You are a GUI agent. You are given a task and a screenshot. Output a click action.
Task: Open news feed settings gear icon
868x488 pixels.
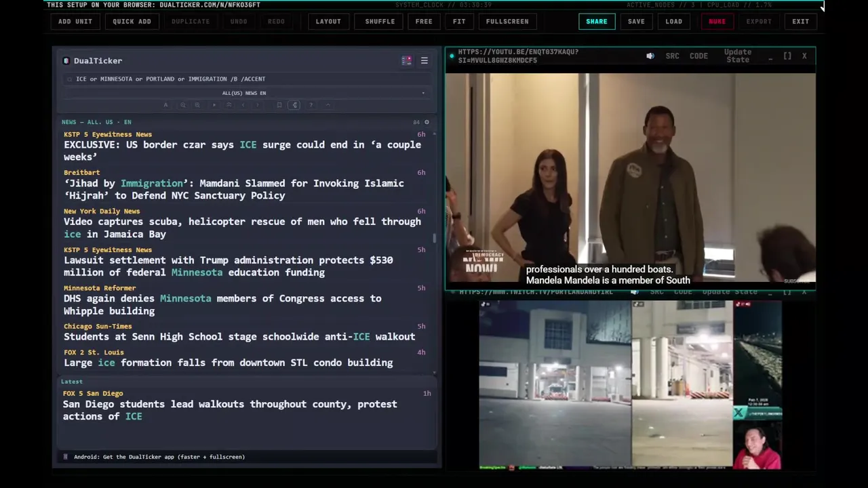pyautogui.click(x=427, y=122)
